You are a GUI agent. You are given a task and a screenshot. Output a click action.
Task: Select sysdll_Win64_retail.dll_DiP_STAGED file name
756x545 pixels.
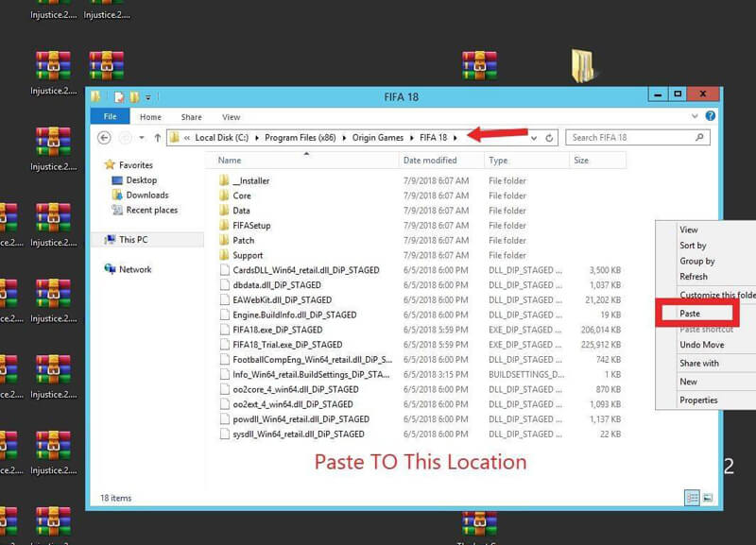pyautogui.click(x=299, y=434)
